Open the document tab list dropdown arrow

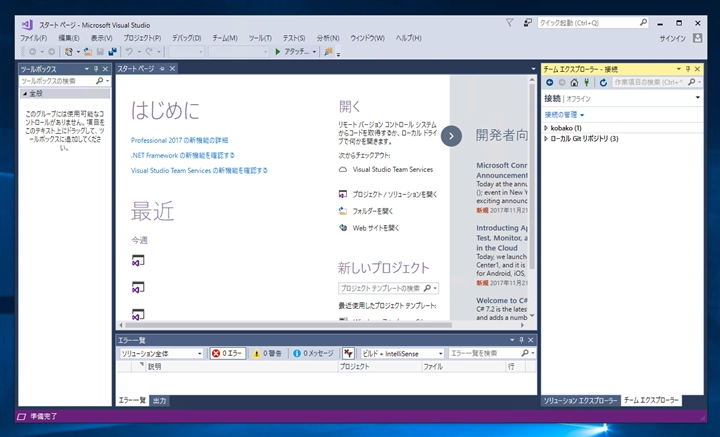coord(533,69)
